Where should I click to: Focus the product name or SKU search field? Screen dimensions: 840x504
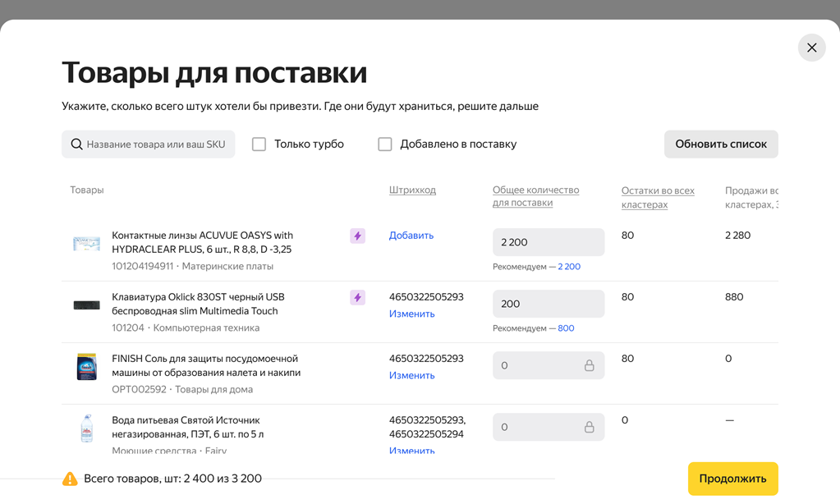point(156,144)
